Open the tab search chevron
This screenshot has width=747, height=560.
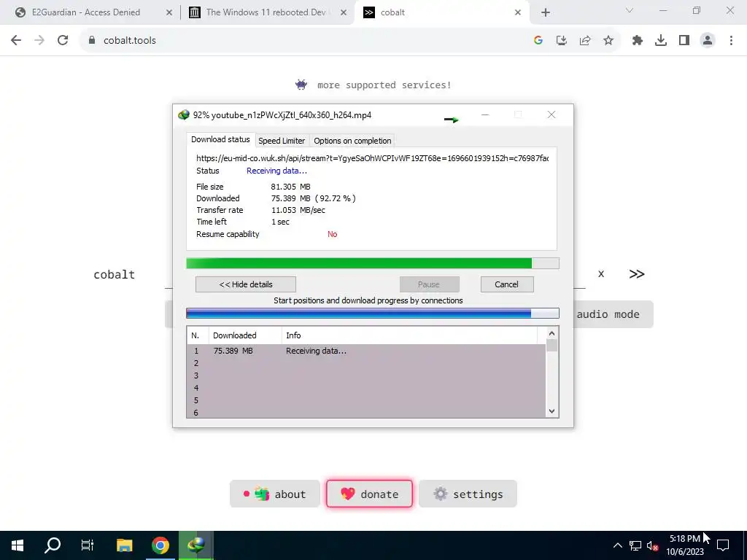click(630, 10)
